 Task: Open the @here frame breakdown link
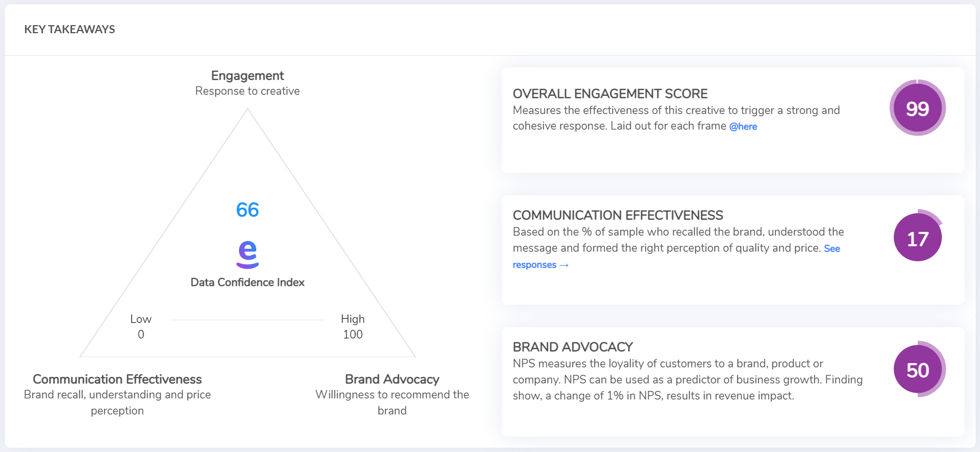click(x=744, y=126)
